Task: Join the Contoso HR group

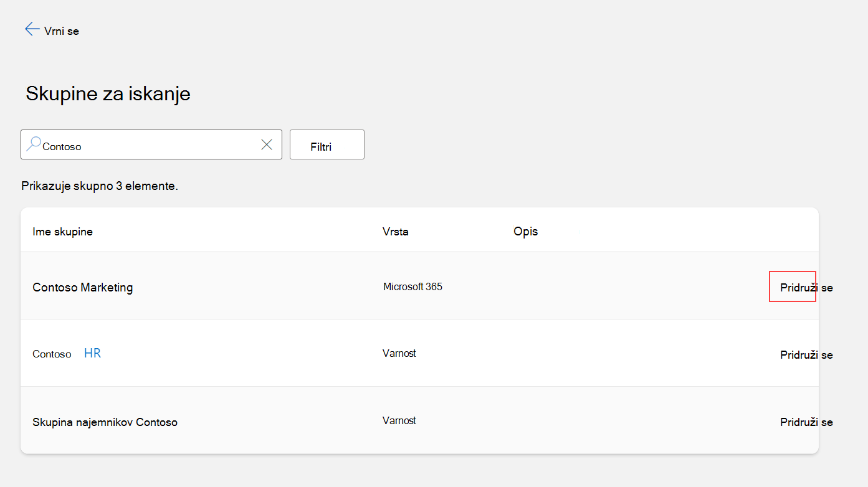Action: point(806,354)
